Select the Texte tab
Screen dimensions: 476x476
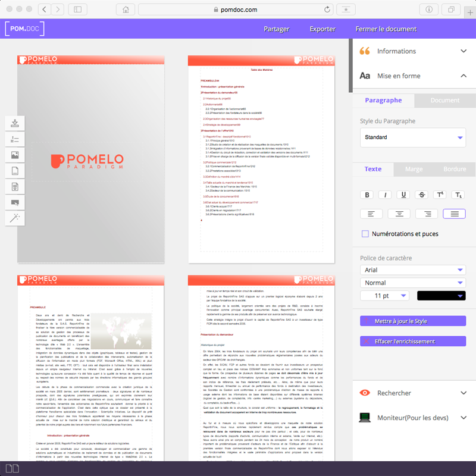[373, 170]
